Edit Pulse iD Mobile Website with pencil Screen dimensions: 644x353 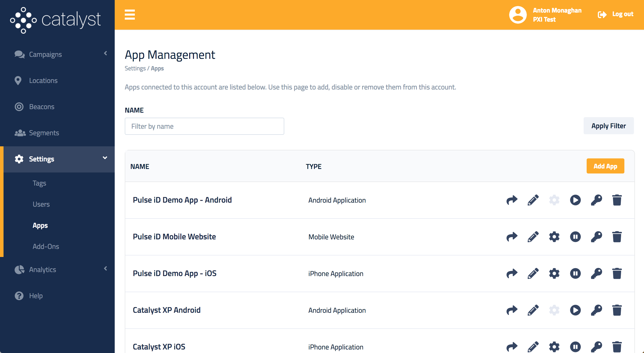pyautogui.click(x=533, y=237)
